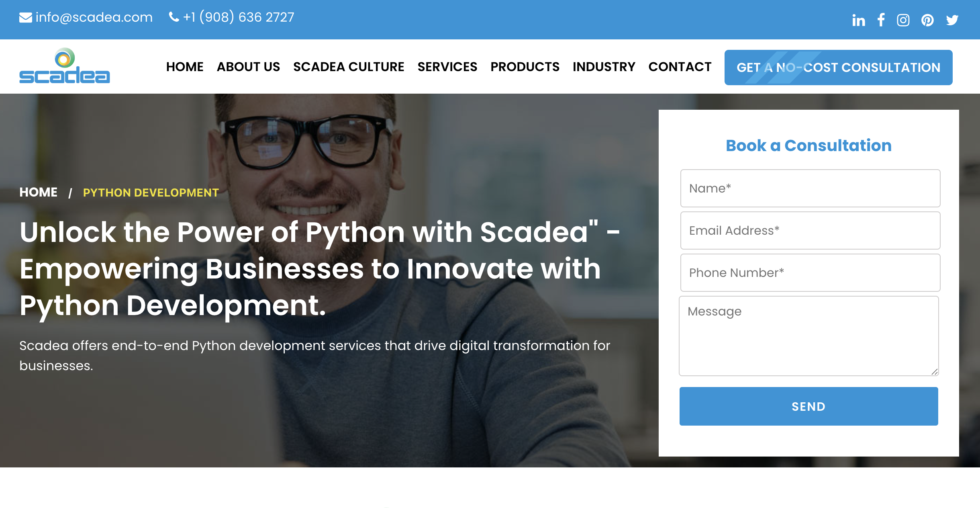This screenshot has height=508, width=980.
Task: Open the info@scadea.com email link
Action: click(x=94, y=17)
